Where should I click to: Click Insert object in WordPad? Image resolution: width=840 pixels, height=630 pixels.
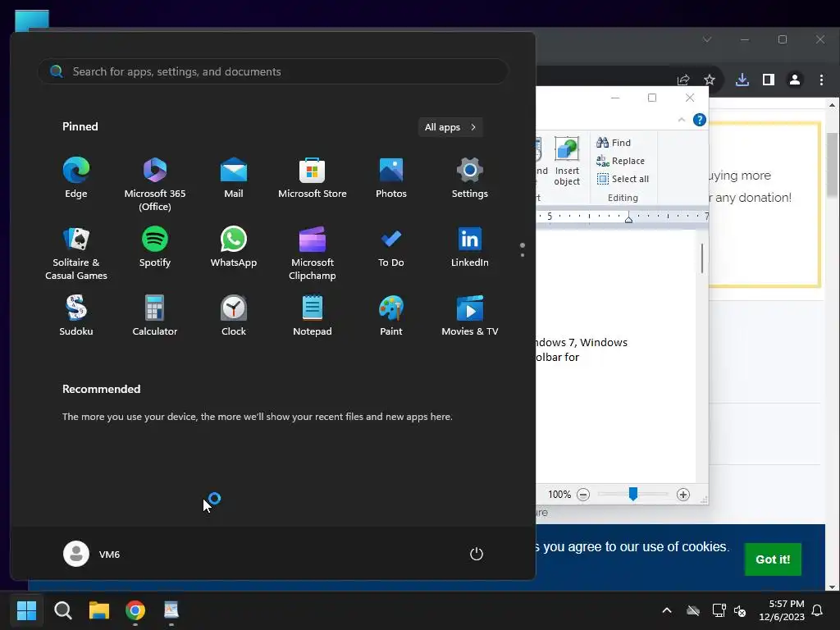point(567,162)
